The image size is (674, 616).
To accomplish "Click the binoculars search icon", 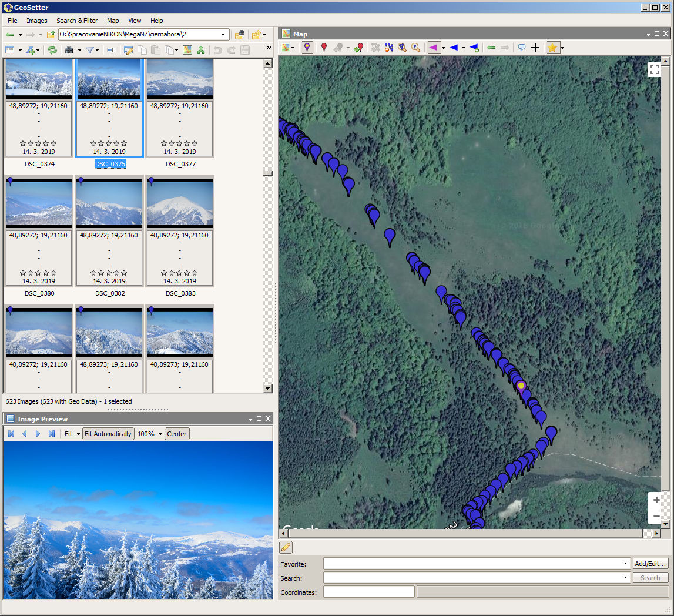I will point(69,50).
